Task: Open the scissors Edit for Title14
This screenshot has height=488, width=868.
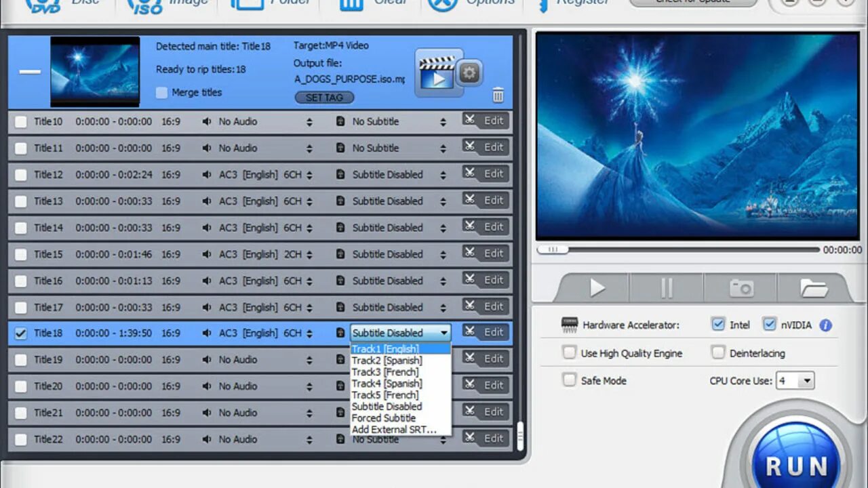Action: (x=485, y=226)
